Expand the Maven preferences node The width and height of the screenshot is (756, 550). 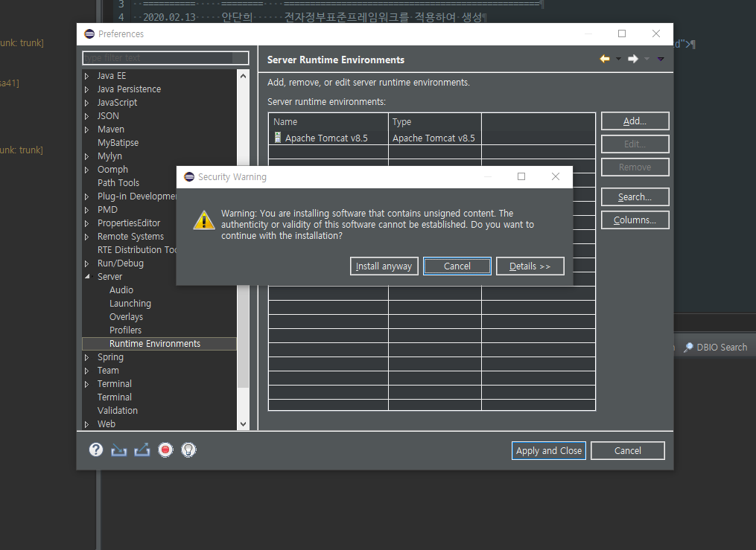[x=87, y=129]
